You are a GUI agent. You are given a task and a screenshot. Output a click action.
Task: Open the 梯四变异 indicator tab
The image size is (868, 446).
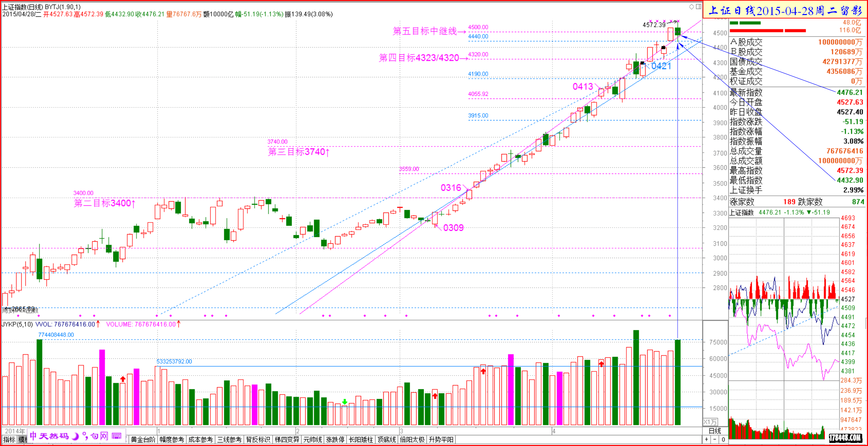287,439
